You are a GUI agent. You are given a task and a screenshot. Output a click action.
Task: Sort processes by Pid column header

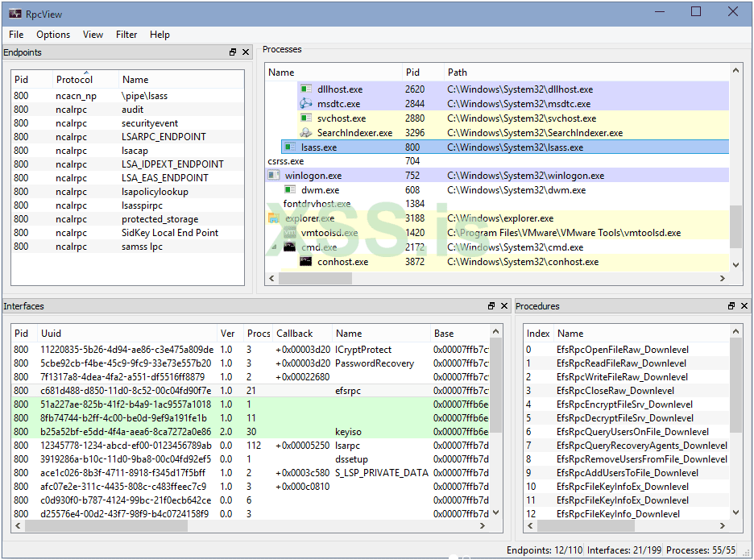click(x=412, y=73)
